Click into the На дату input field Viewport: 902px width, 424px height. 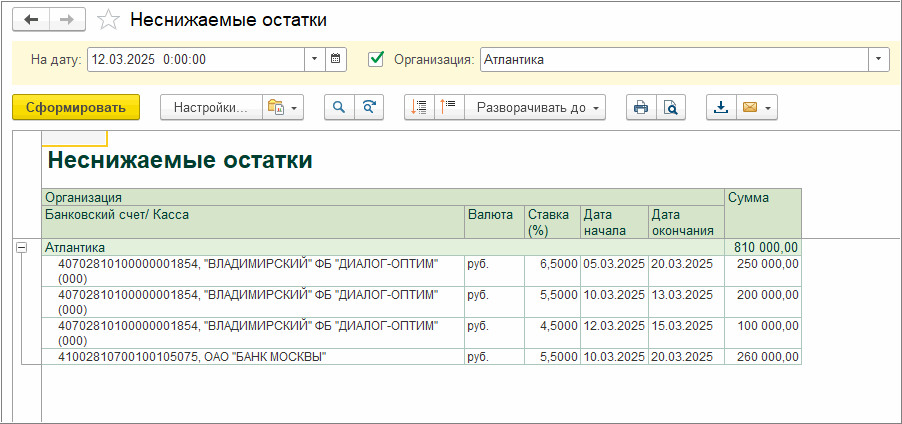(195, 59)
